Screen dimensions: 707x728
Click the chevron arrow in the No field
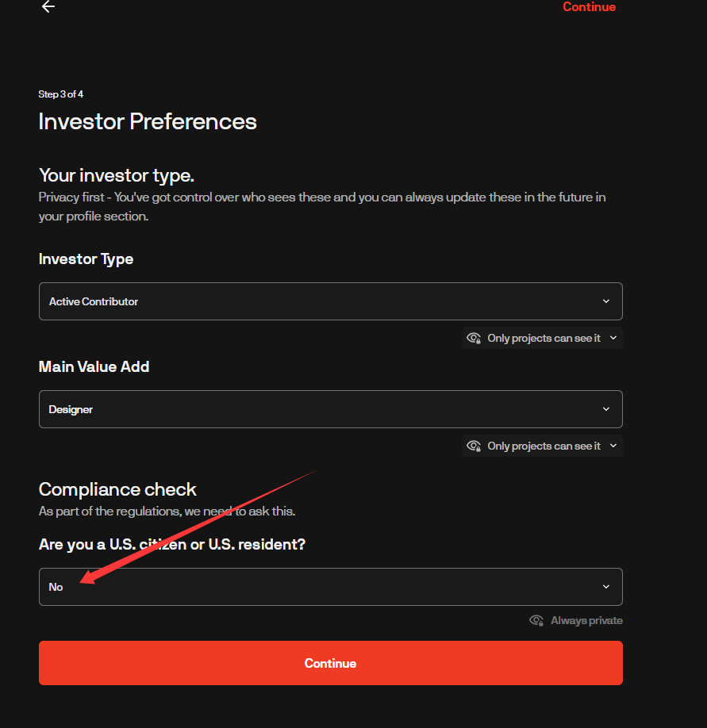(x=606, y=587)
